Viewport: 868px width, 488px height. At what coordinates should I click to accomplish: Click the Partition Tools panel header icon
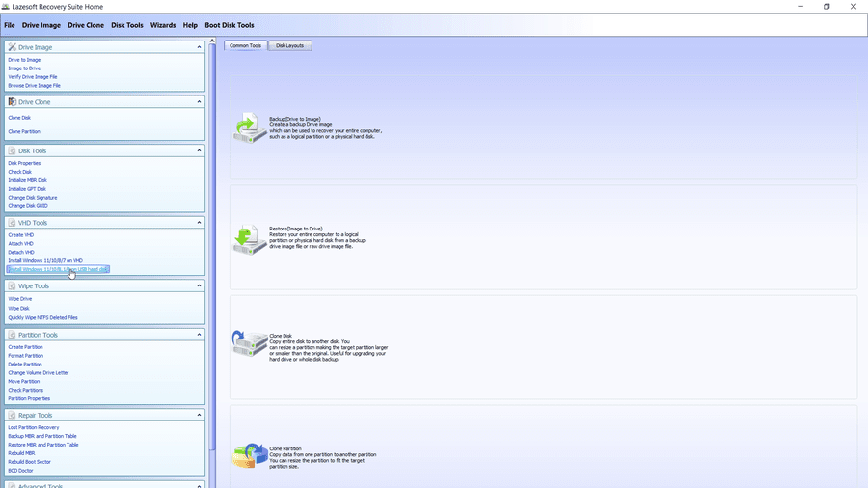tap(13, 335)
